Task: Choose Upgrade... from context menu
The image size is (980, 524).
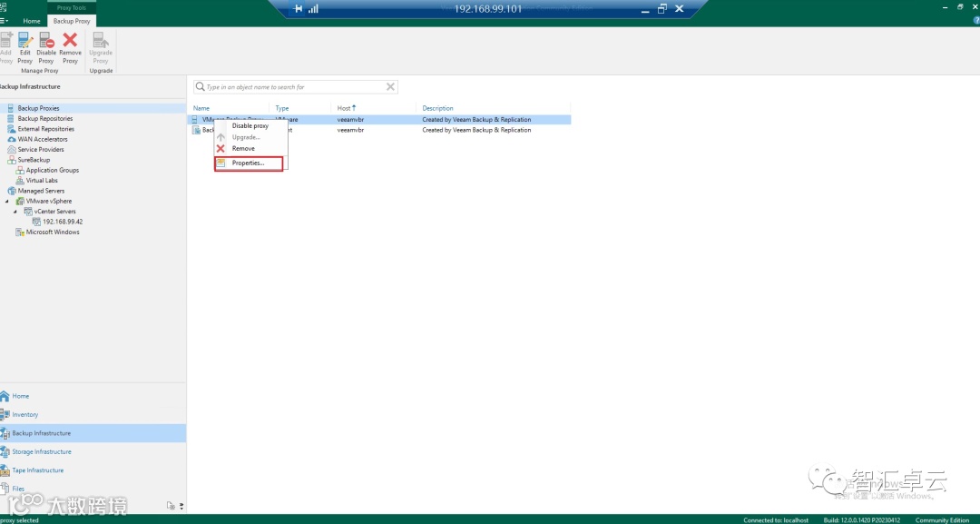Action: (x=246, y=137)
